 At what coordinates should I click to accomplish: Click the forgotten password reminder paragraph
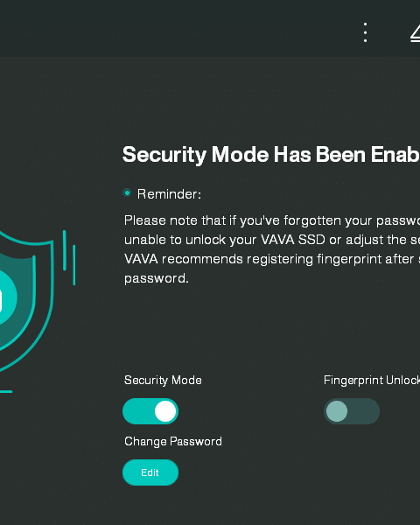(x=272, y=249)
